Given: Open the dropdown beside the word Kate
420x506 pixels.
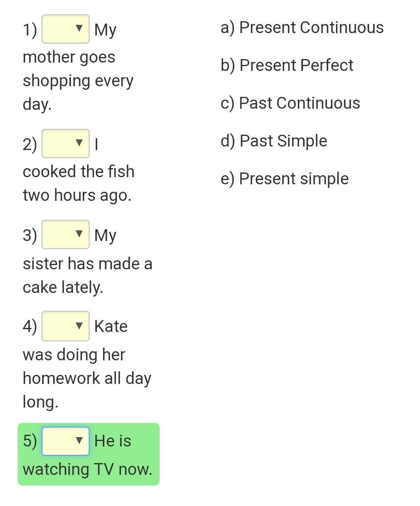Looking at the screenshot, I should tap(65, 326).
